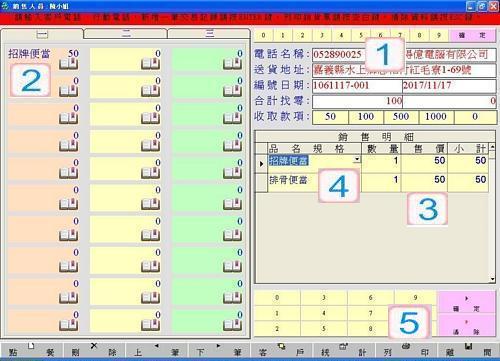The height and width of the screenshot is (361, 500).
Task: Click the pink 清除 clear button on keypad
Action: click(466, 325)
